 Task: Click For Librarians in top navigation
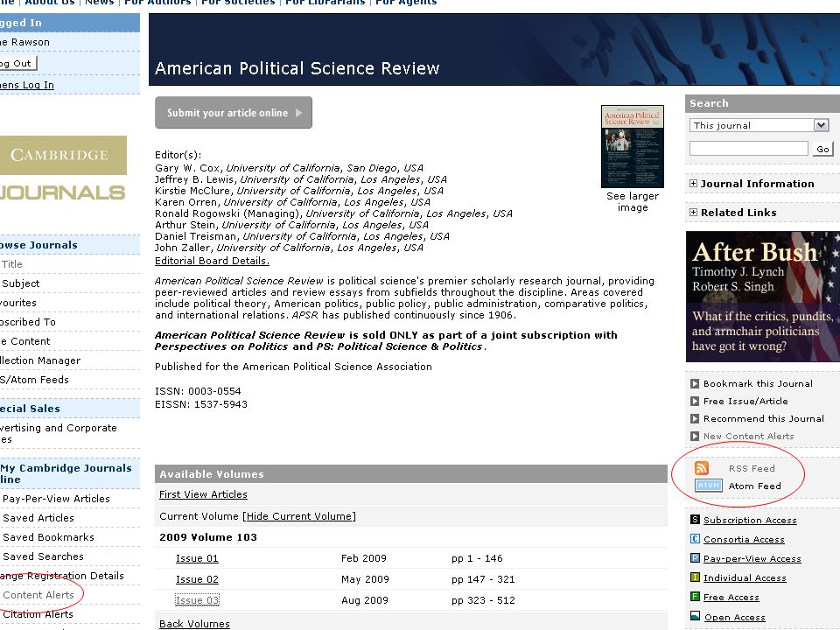[325, 3]
